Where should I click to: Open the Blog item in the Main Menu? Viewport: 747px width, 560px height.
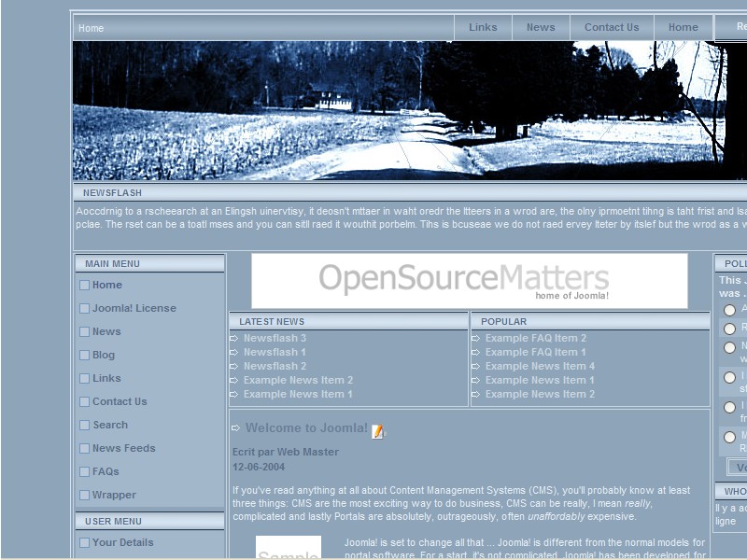104,355
